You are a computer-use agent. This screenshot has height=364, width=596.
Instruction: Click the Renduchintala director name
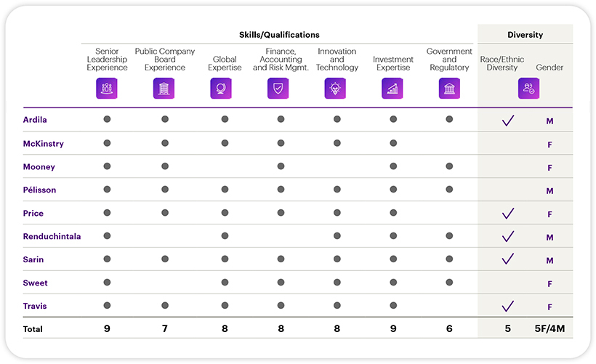52,237
